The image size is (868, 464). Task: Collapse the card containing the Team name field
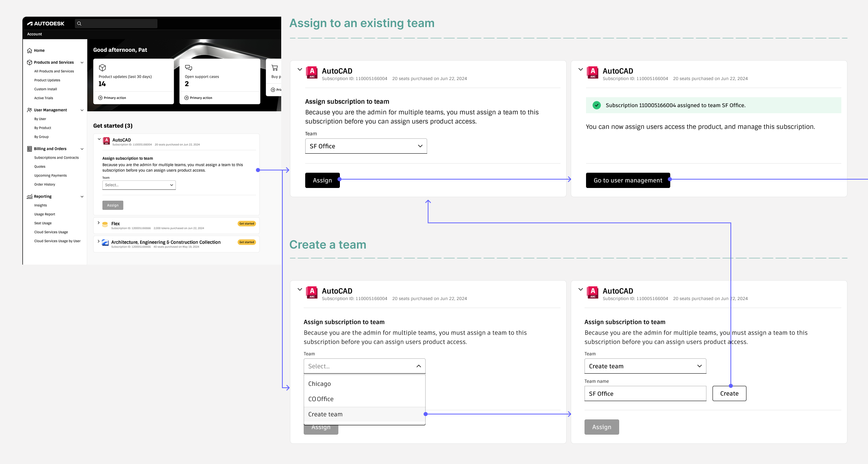581,289
